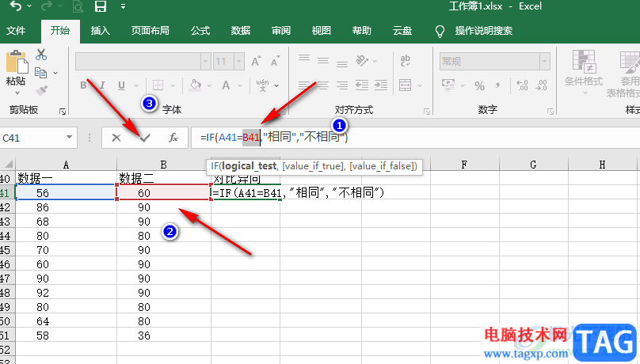Viewport: 640px width, 364px height.
Task: Click increase indent icon
Action: [381, 85]
